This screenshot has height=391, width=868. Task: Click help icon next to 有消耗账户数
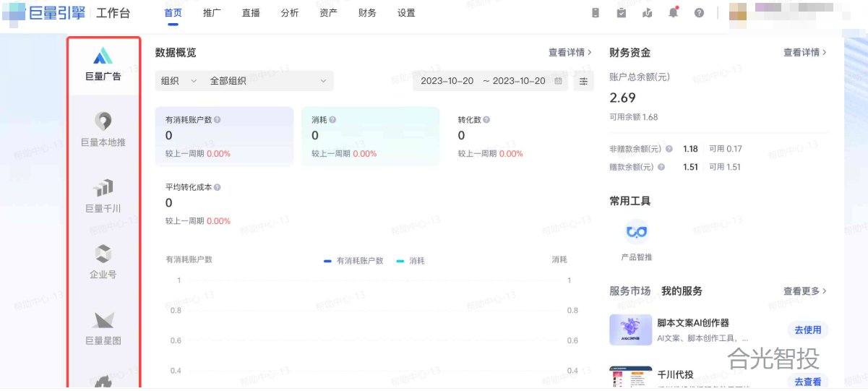218,120
